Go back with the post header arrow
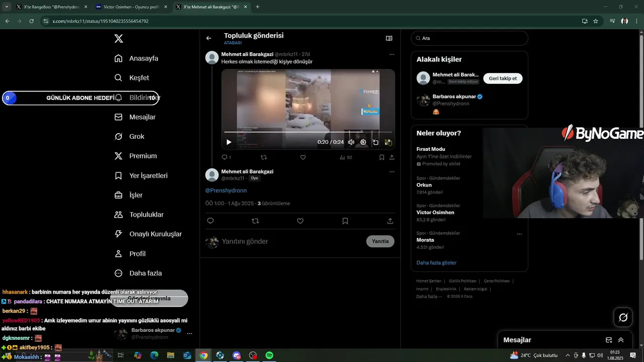644x362 pixels. pyautogui.click(x=209, y=38)
